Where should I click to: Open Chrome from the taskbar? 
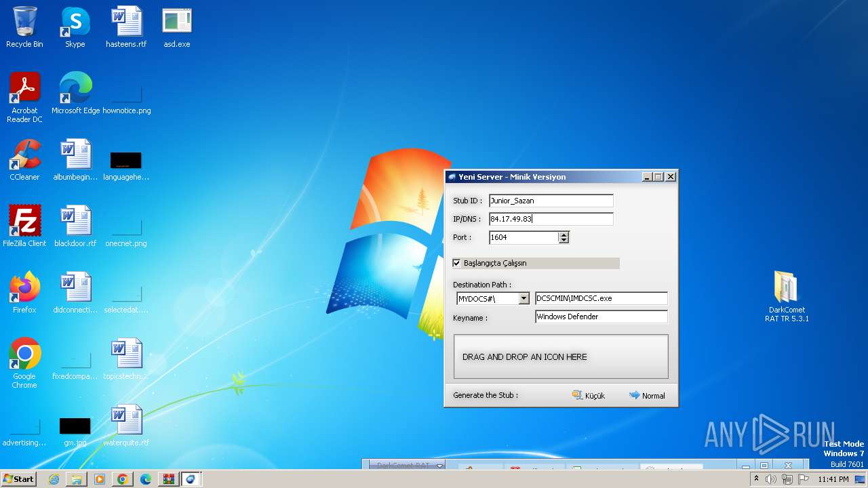pyautogui.click(x=123, y=479)
